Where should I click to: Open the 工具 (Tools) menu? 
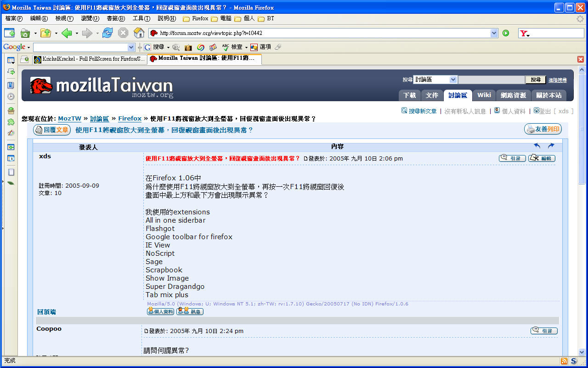[x=141, y=18]
